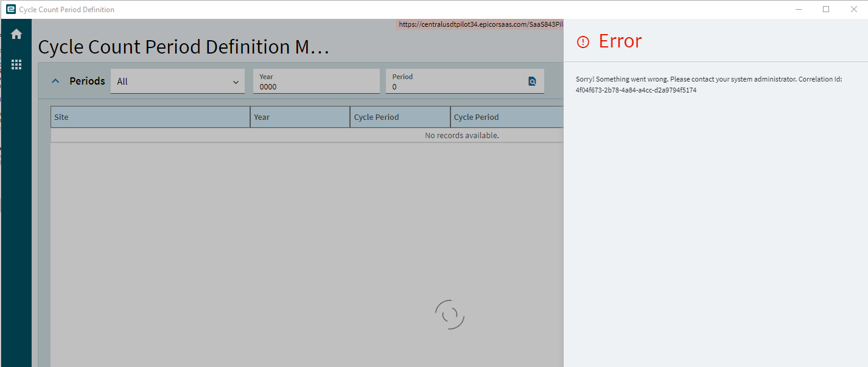Click the Year input field
The height and width of the screenshot is (367, 868).
317,82
